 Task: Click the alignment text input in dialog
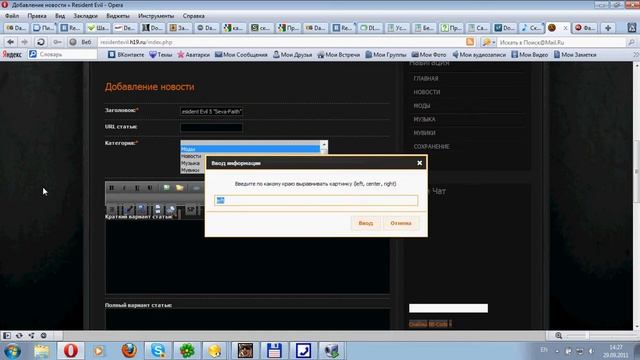316,200
